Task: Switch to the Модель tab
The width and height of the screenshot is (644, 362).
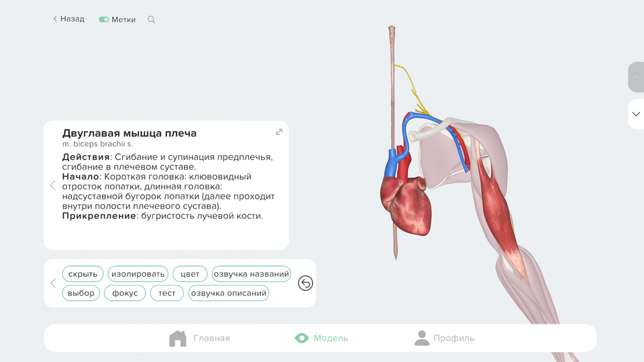Action: point(321,338)
